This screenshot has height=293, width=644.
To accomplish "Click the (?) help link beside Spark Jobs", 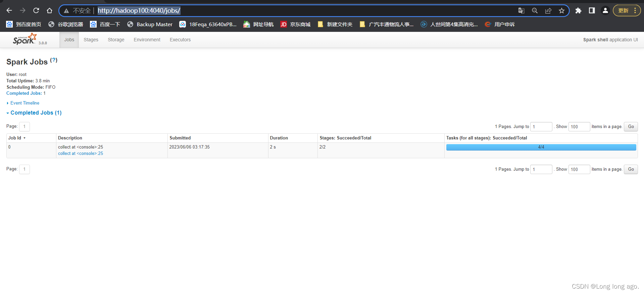I will tap(54, 60).
